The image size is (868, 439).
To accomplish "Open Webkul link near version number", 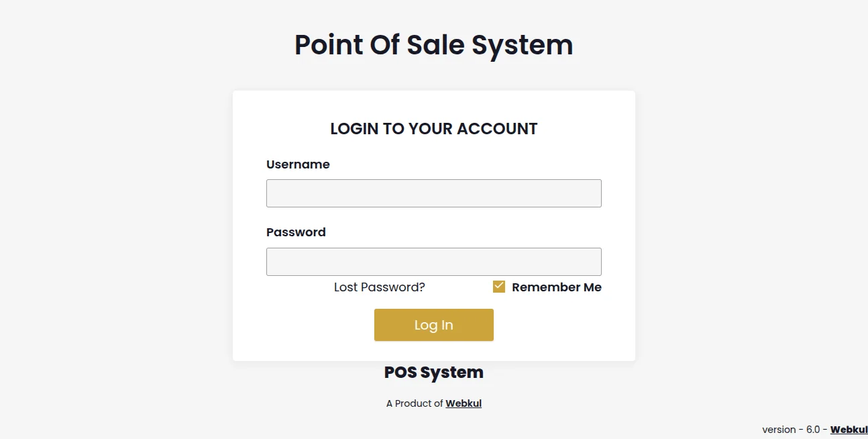I will (x=849, y=429).
